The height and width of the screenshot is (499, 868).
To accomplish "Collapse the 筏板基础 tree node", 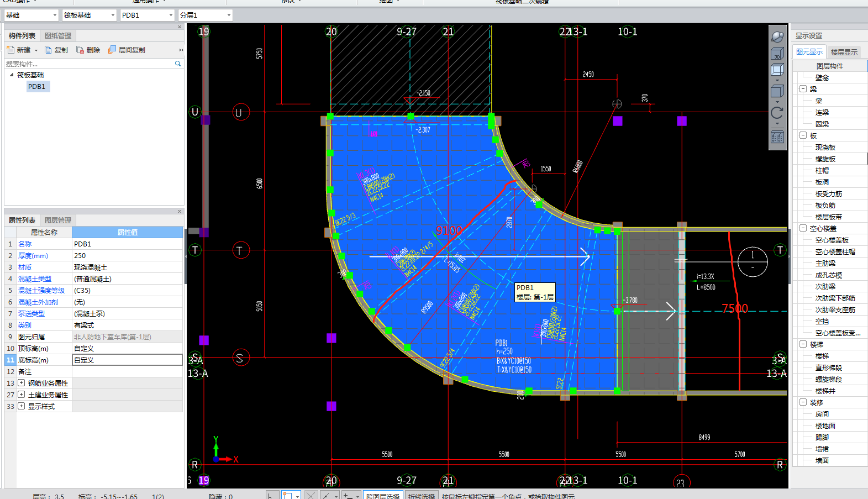I will [12, 75].
